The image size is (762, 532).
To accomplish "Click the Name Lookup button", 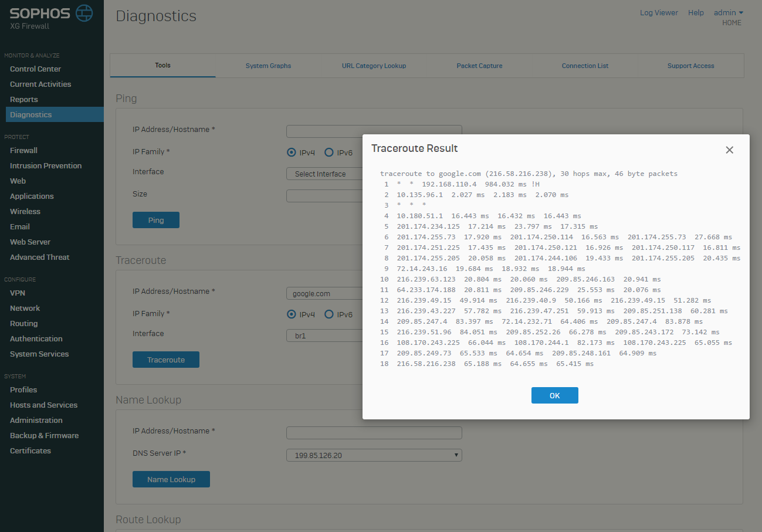I will pos(171,479).
